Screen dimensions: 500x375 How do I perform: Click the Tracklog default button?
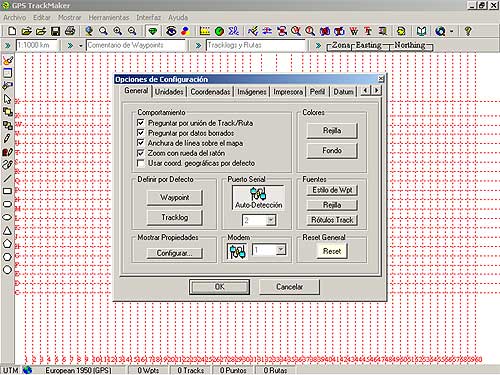click(x=174, y=217)
